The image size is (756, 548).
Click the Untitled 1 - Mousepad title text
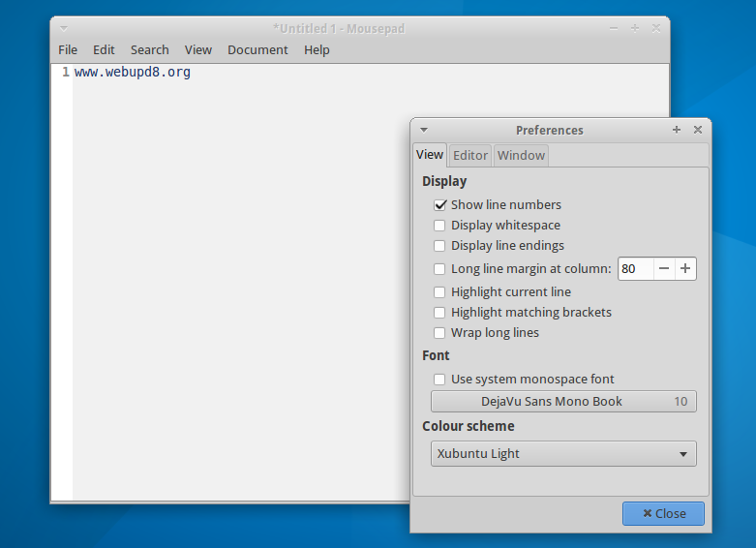pyautogui.click(x=339, y=29)
